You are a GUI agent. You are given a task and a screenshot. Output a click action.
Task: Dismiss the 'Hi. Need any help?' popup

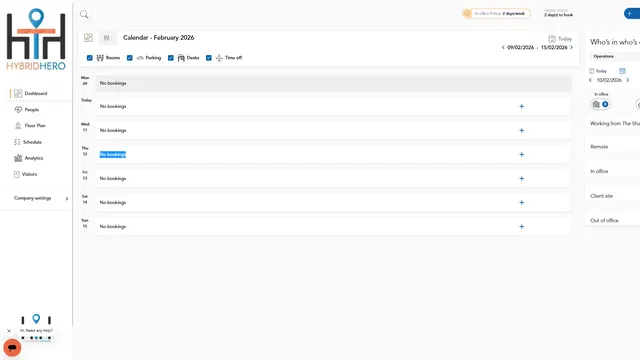point(9,331)
